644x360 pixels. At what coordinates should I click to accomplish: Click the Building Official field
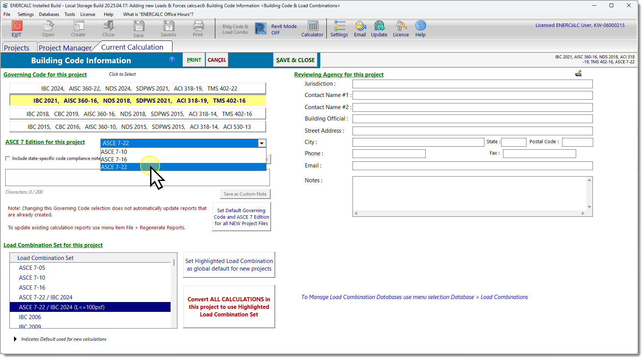pyautogui.click(x=472, y=119)
